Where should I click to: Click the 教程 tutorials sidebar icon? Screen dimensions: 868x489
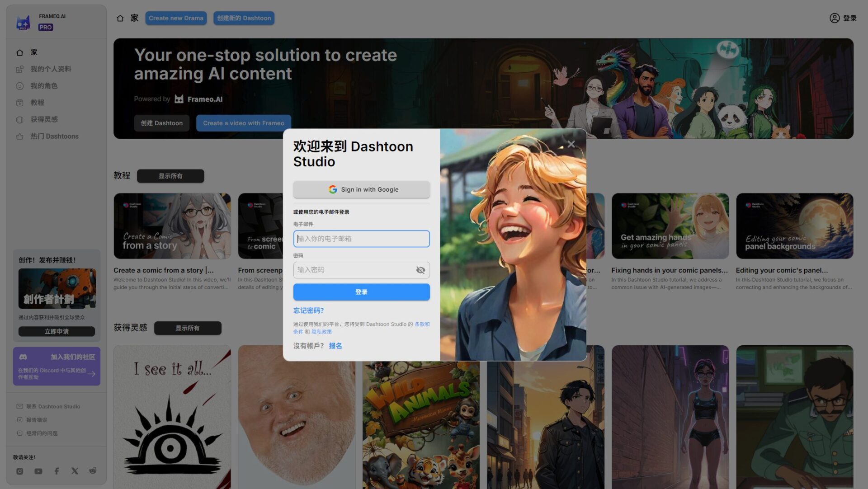click(x=19, y=103)
